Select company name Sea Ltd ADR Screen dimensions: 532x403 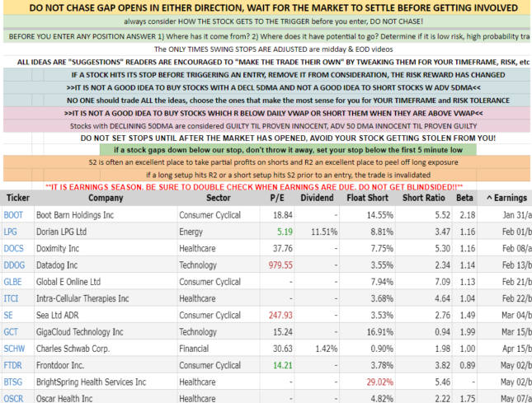[58, 315]
